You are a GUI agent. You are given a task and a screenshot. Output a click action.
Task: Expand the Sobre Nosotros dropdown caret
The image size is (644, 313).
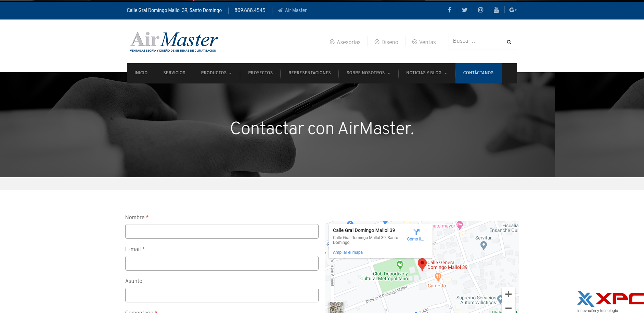coord(389,73)
